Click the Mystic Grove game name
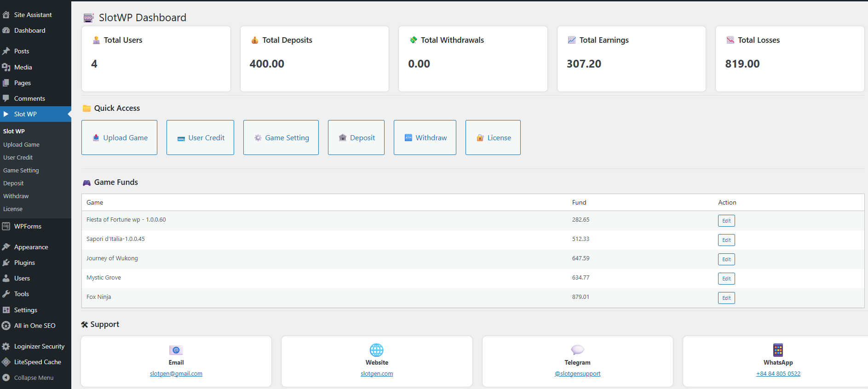Viewport: 868px width, 389px height. [103, 278]
